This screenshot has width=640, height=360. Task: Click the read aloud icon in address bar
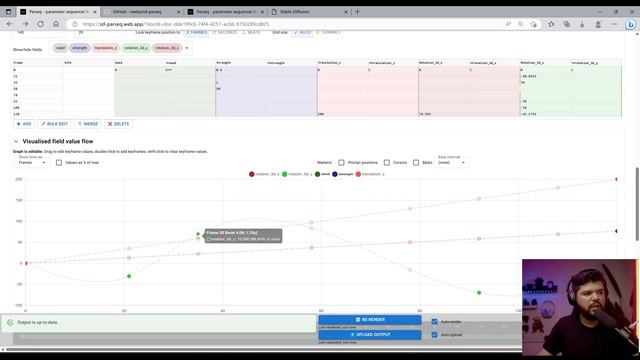(x=509, y=24)
